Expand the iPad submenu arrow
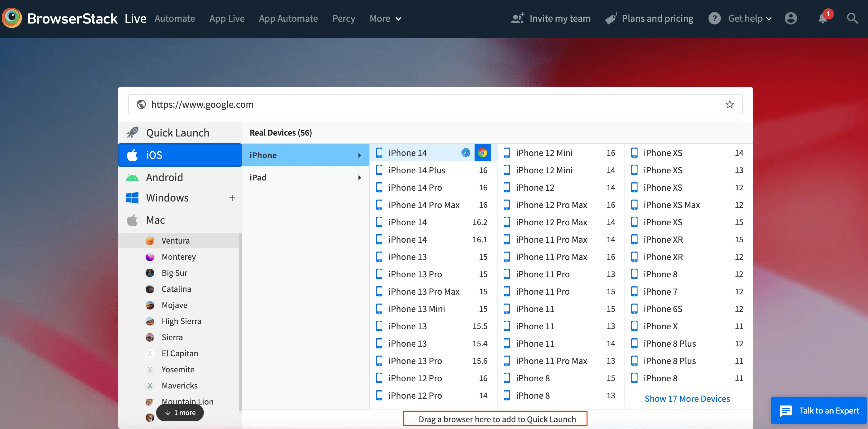Screen dimensions: 868x429 coord(360,177)
